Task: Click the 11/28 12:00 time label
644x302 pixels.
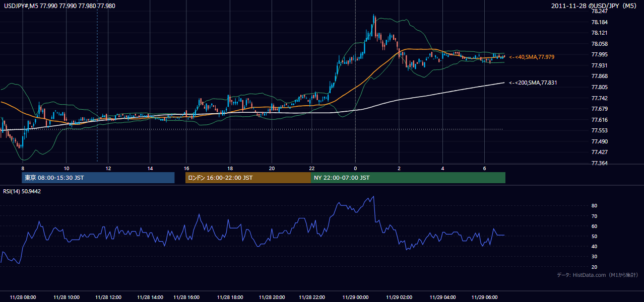Action: pyautogui.click(x=108, y=297)
